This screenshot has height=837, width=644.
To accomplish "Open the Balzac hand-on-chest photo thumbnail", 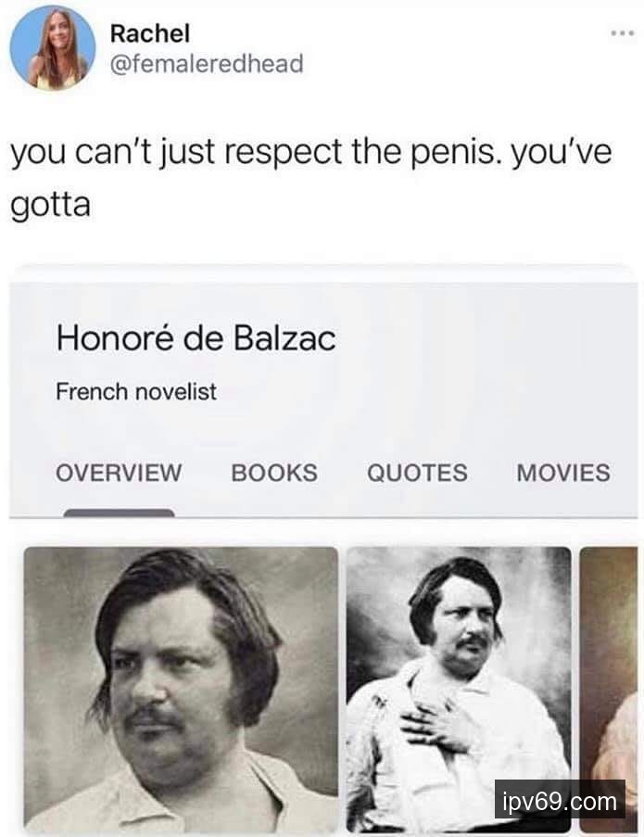I will point(459,689).
